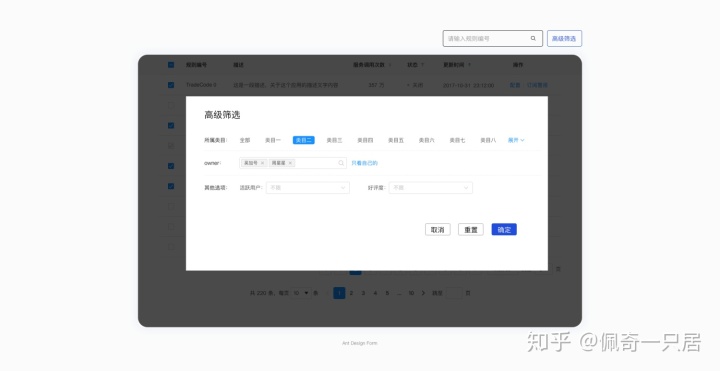
Task: Select the 类目三 category
Action: point(334,140)
